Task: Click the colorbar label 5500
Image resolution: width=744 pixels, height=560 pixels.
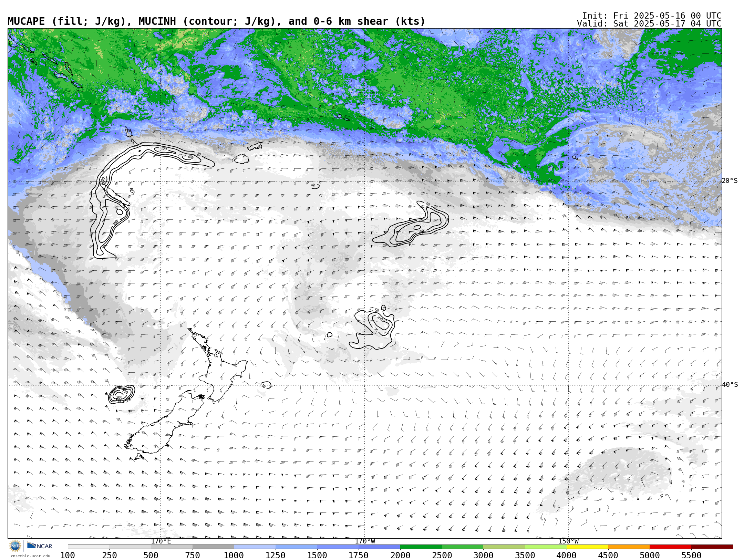Action: coord(691,556)
